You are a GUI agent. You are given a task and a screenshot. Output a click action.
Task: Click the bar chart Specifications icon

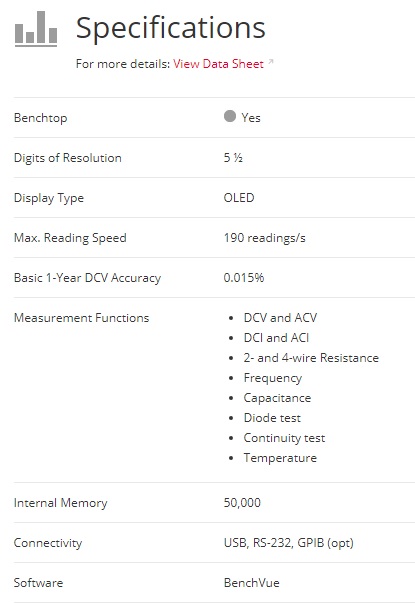[36, 29]
